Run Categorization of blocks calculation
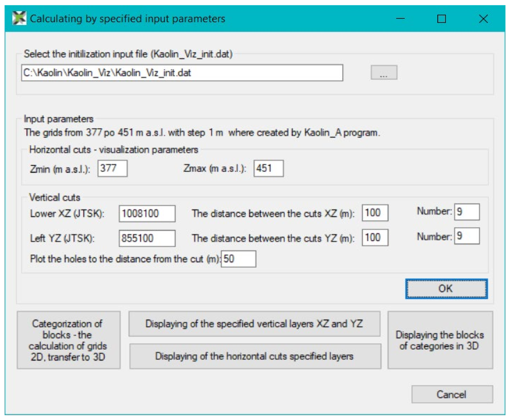513x420 pixels. pyautogui.click(x=68, y=340)
